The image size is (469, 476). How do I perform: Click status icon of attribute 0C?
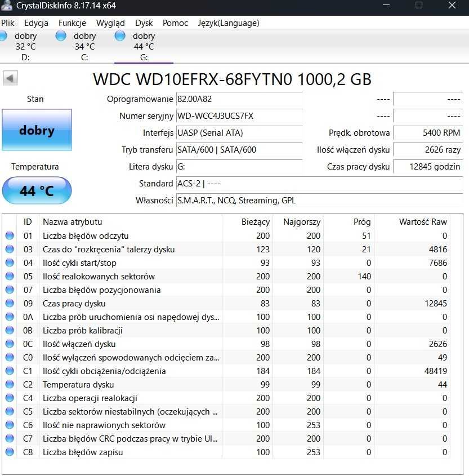tap(10, 344)
